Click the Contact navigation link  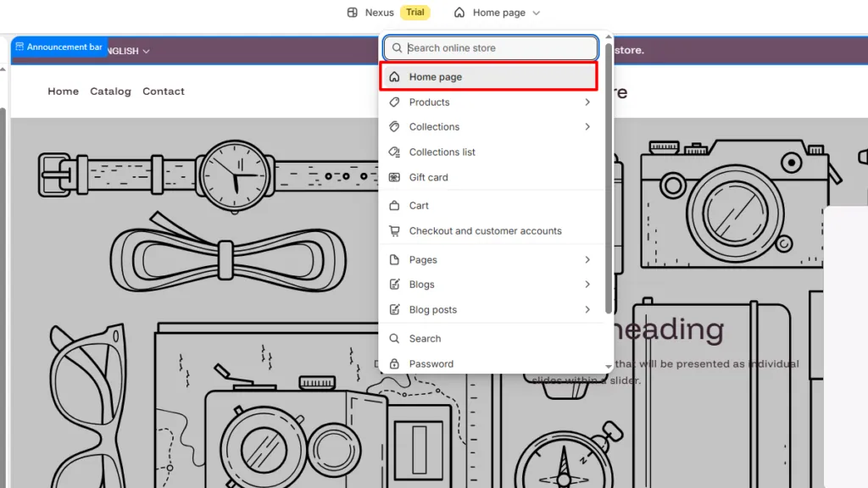point(164,91)
